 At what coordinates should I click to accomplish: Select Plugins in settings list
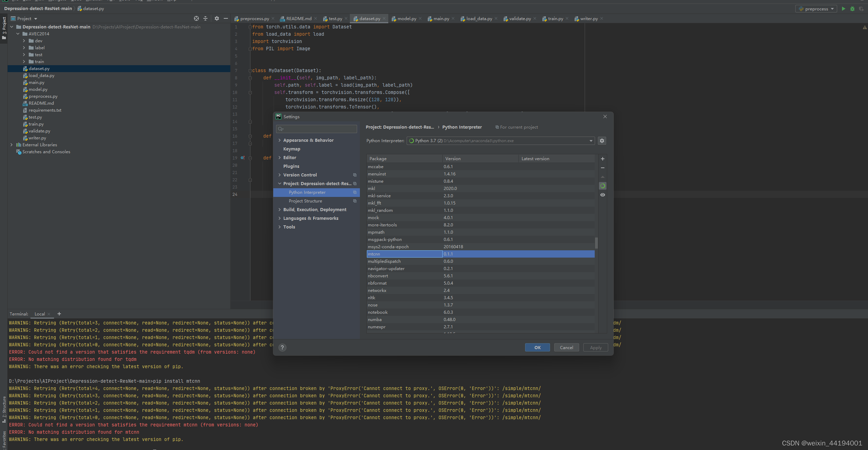(291, 166)
